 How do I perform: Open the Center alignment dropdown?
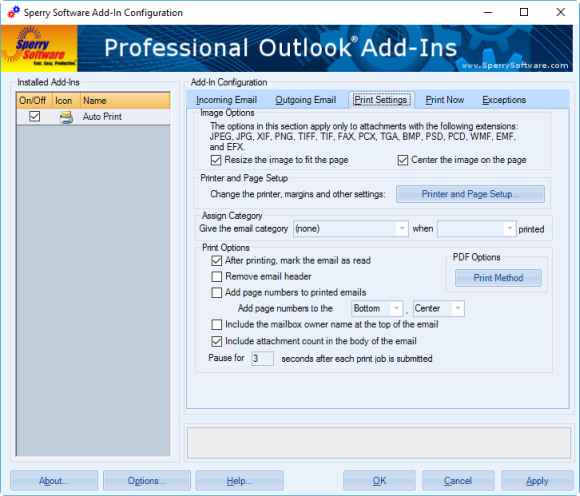pyautogui.click(x=438, y=308)
